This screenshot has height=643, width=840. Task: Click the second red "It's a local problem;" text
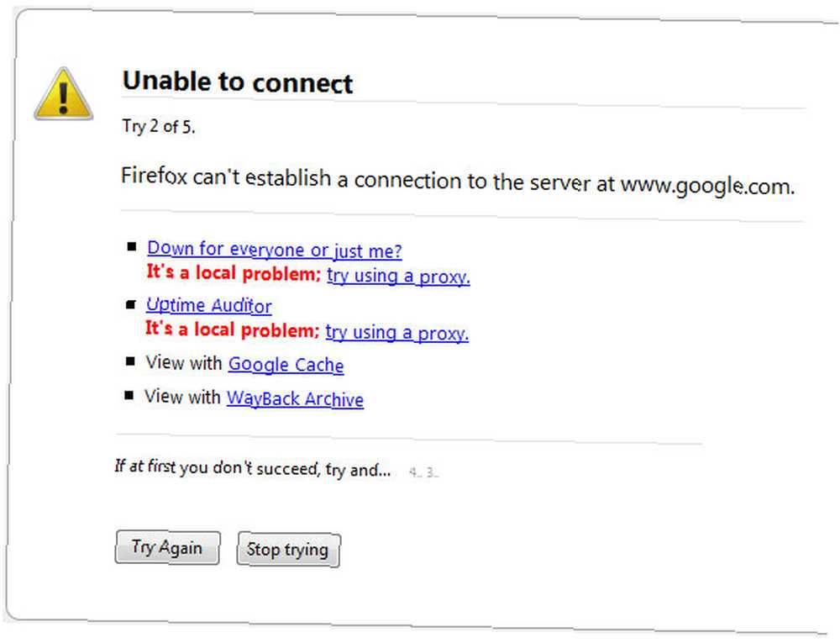coord(232,329)
